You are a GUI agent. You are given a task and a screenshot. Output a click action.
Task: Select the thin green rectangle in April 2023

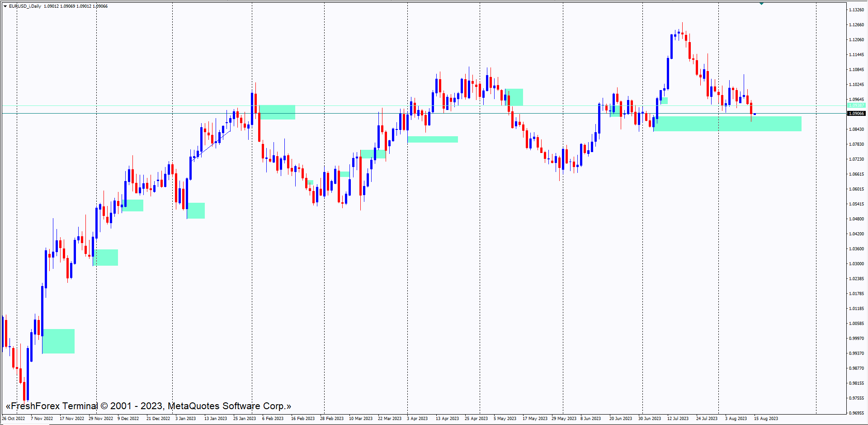coord(433,139)
